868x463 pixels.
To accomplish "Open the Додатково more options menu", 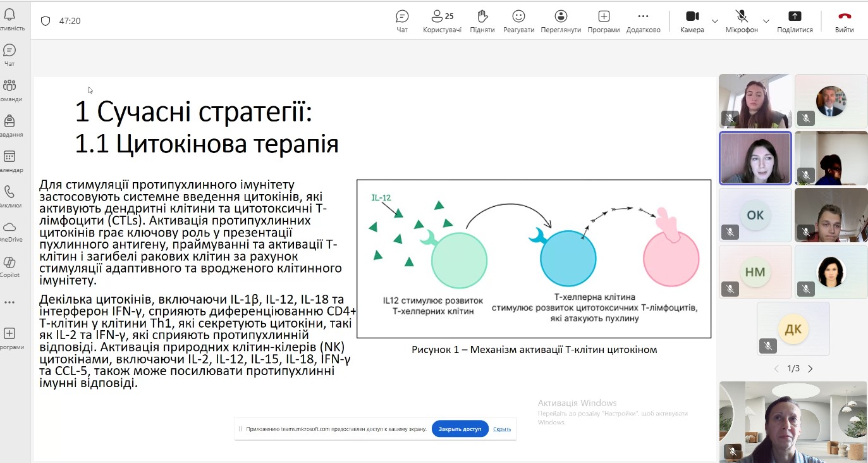I will pyautogui.click(x=643, y=21).
